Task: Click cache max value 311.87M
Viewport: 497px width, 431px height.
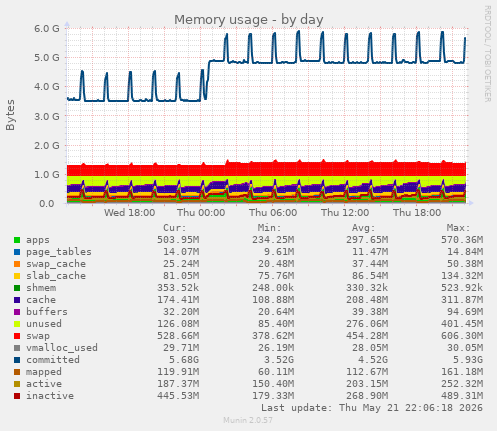Action: pos(462,300)
